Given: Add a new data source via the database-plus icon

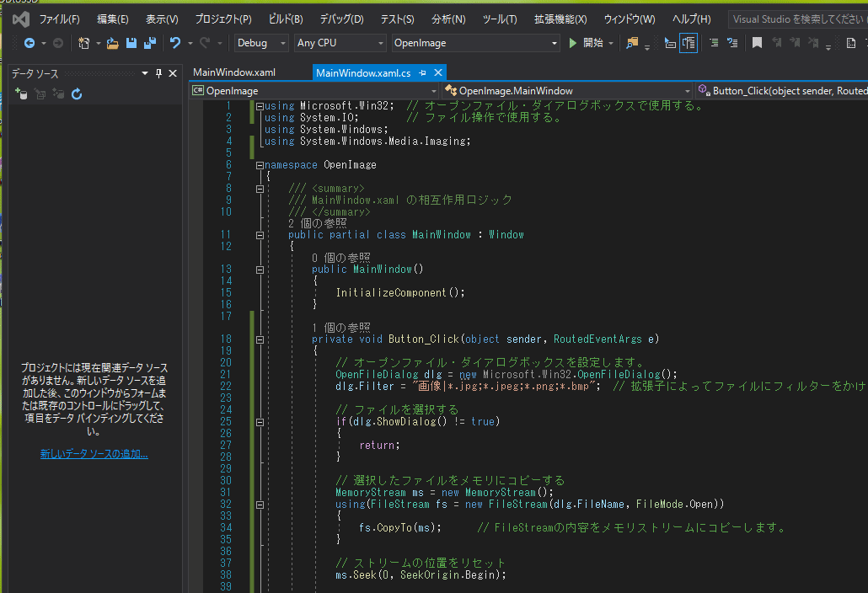Looking at the screenshot, I should [22, 93].
